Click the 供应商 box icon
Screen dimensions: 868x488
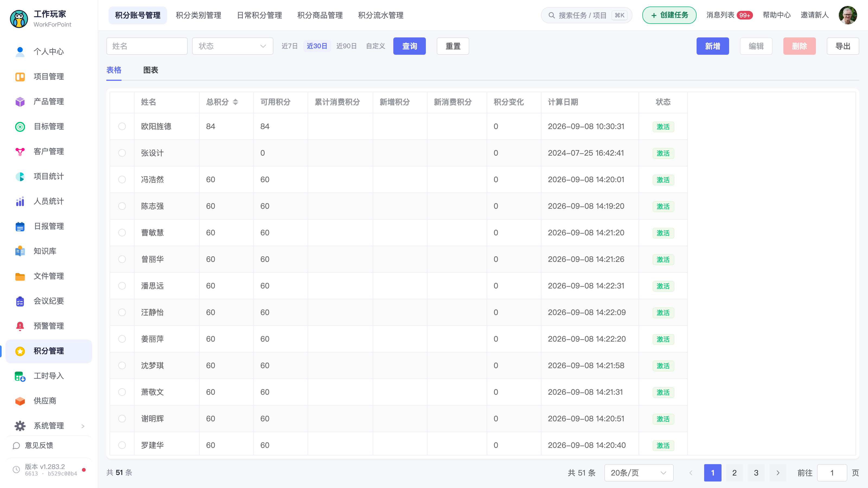[20, 401]
